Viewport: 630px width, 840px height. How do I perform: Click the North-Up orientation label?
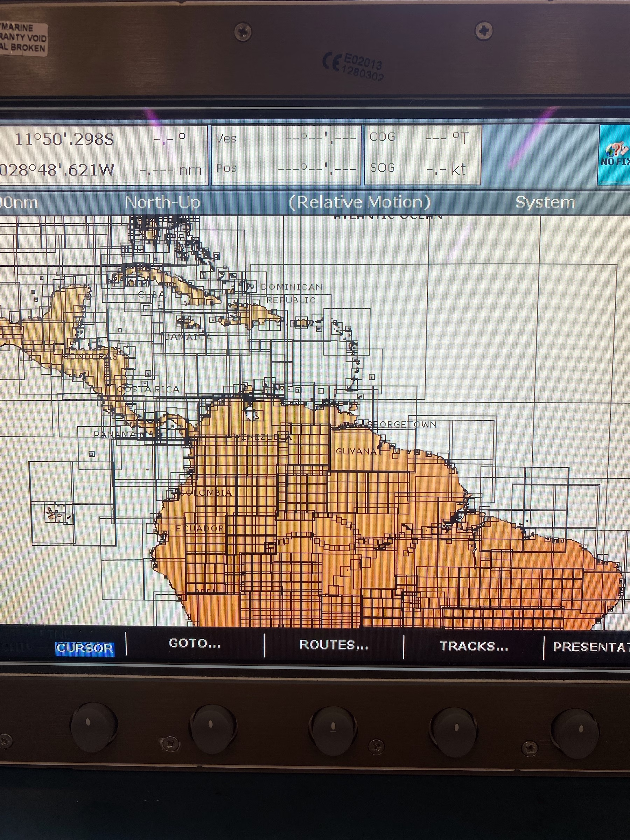pyautogui.click(x=162, y=202)
